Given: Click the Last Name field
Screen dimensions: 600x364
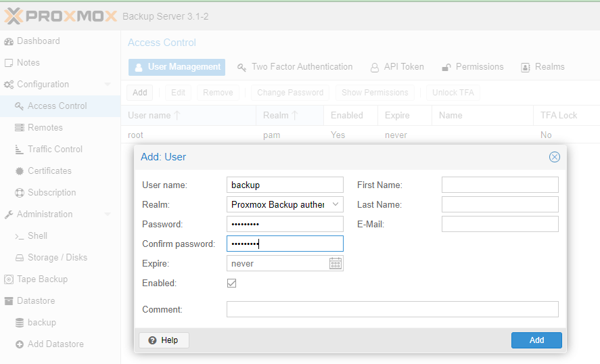Looking at the screenshot, I should (500, 204).
